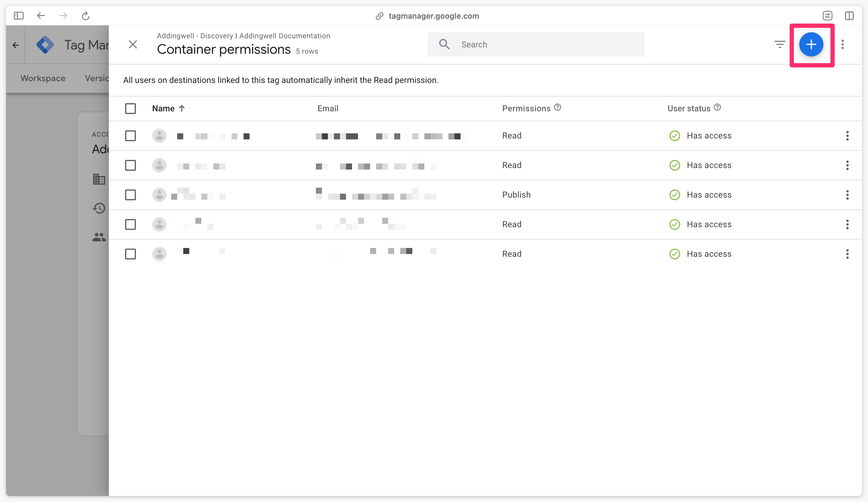Toggle checkbox for third user row
This screenshot has width=868, height=502.
[131, 195]
